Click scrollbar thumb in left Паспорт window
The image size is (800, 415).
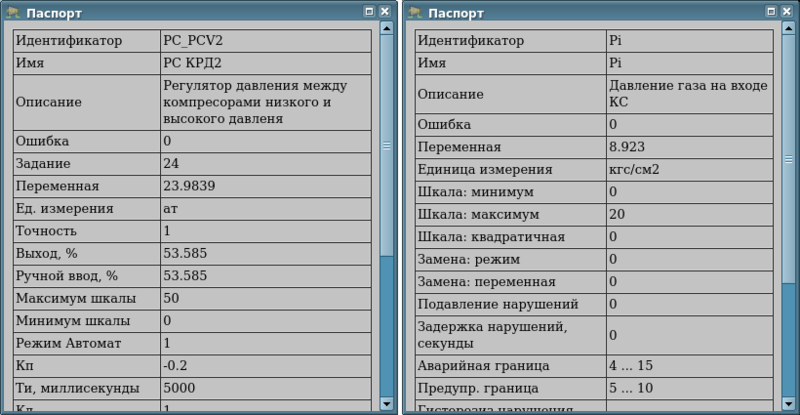point(387,145)
